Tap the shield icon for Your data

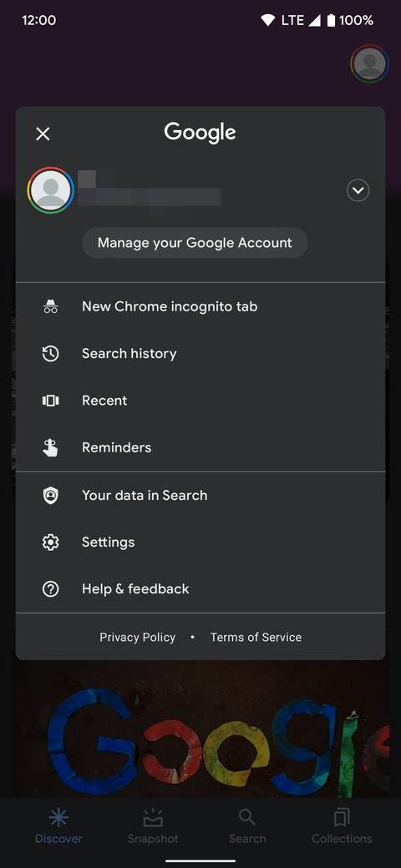(x=50, y=496)
